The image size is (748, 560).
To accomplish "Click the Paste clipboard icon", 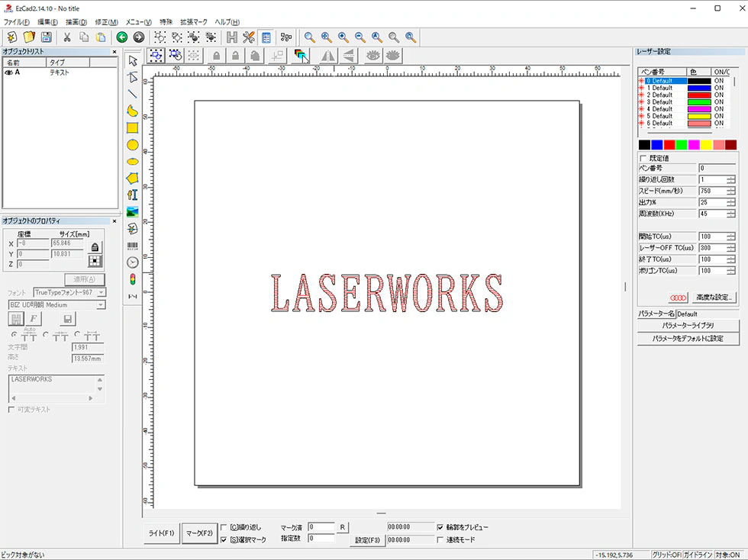I will tap(101, 37).
